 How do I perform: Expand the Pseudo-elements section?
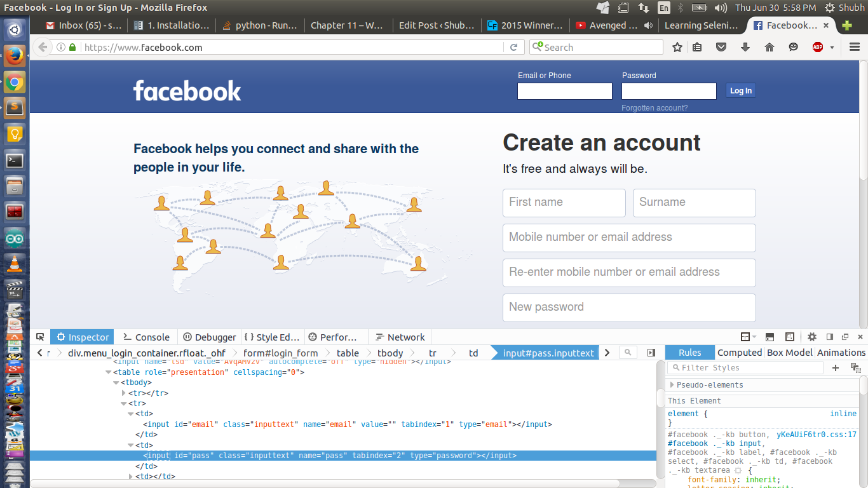[672, 385]
